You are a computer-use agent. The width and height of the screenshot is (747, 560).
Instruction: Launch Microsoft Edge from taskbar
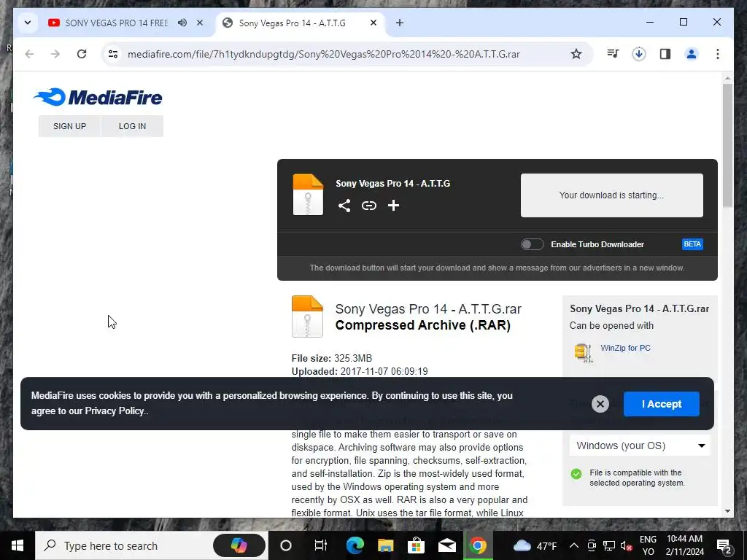click(355, 545)
